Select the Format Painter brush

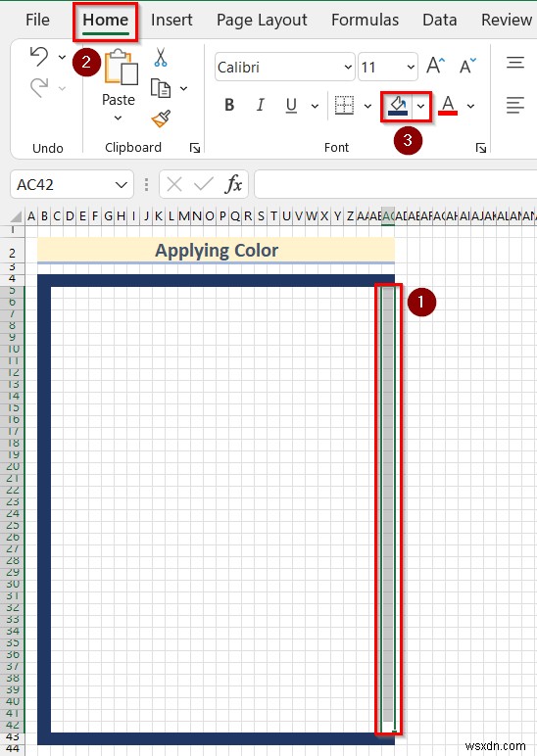[x=161, y=118]
